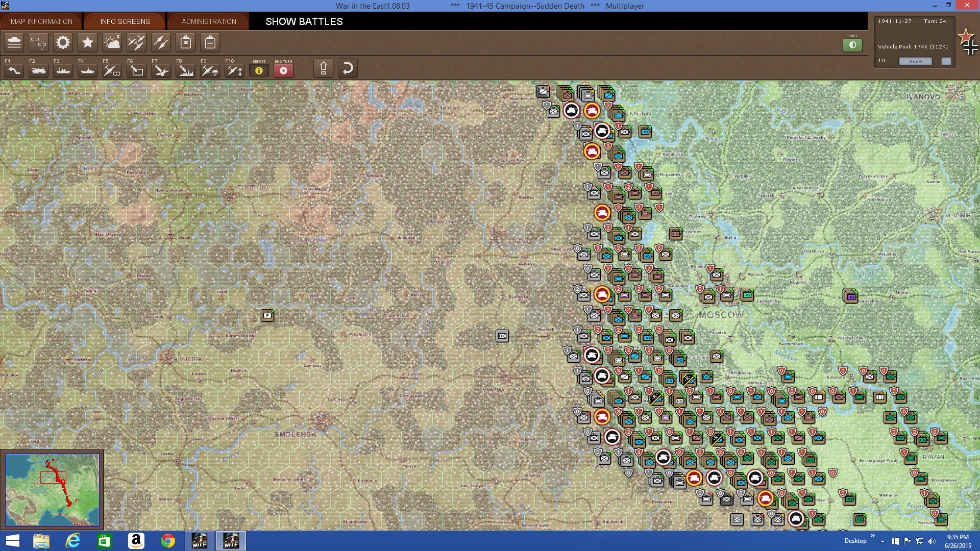Select F6 bomb unit mode icon
980x551 pixels.
[x=137, y=70]
